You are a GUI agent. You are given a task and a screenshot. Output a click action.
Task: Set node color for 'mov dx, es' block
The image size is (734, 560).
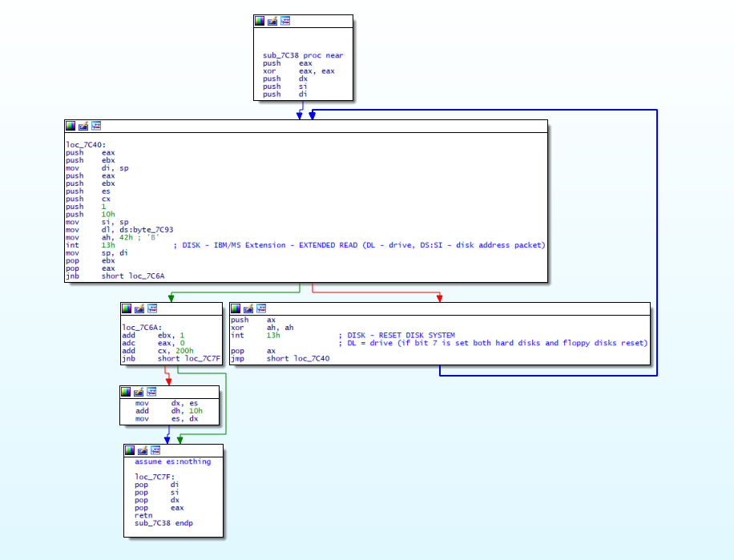[127, 392]
